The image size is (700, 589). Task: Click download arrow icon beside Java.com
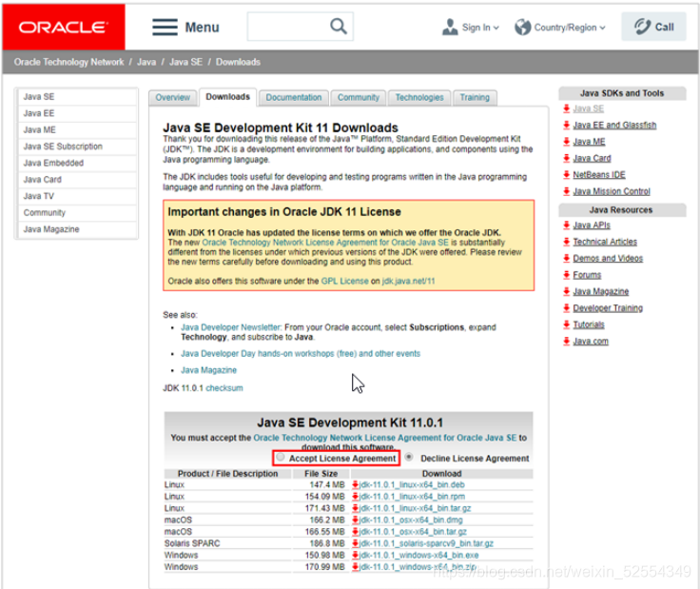567,341
